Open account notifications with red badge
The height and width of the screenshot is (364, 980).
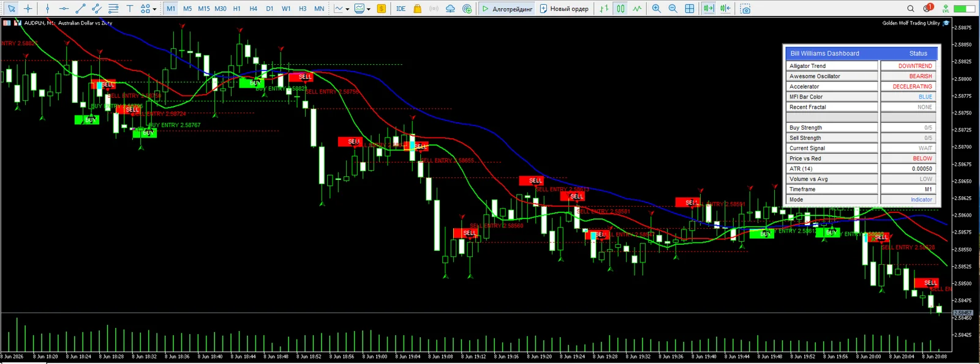[x=928, y=8]
